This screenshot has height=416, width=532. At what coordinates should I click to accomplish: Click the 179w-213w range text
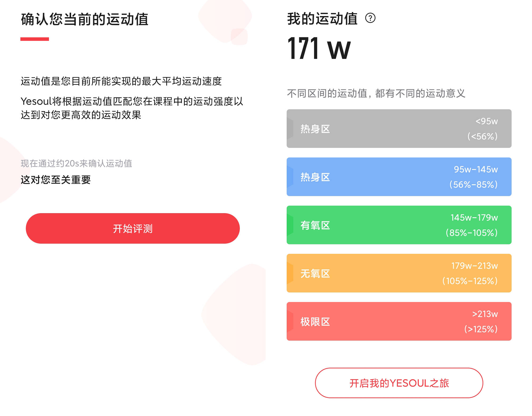click(x=474, y=266)
